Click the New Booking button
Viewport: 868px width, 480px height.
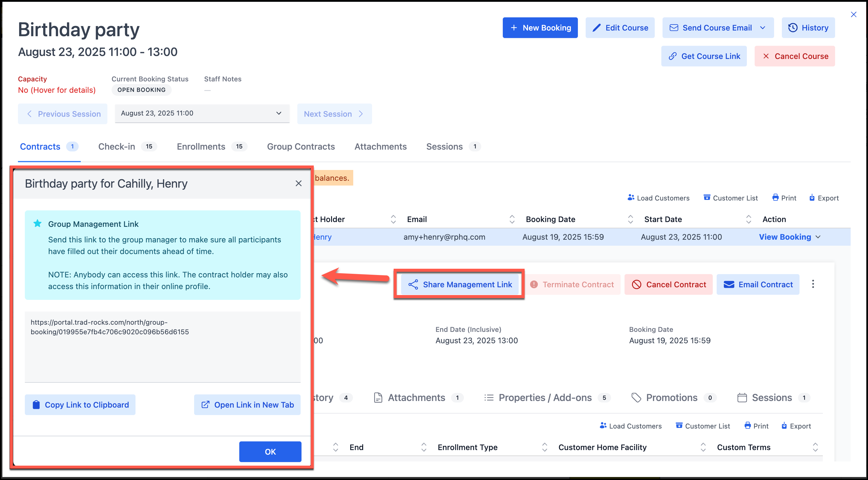pos(540,28)
